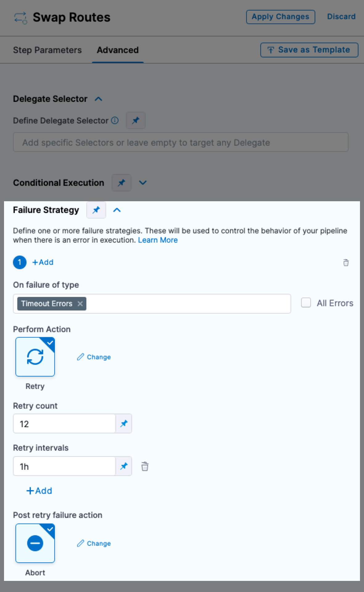Click the pin icon beside Define Delegate Selector
The height and width of the screenshot is (592, 364).
135,120
